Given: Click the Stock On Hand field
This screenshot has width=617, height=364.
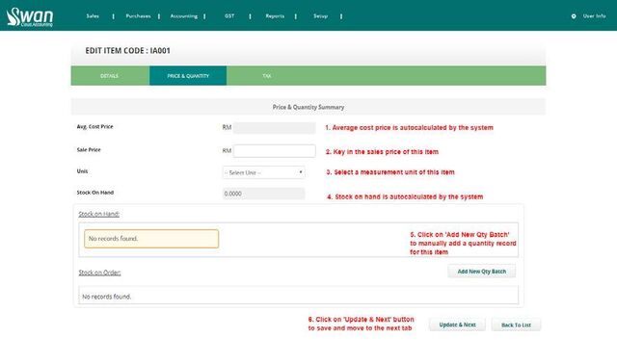Looking at the screenshot, I should click(263, 194).
